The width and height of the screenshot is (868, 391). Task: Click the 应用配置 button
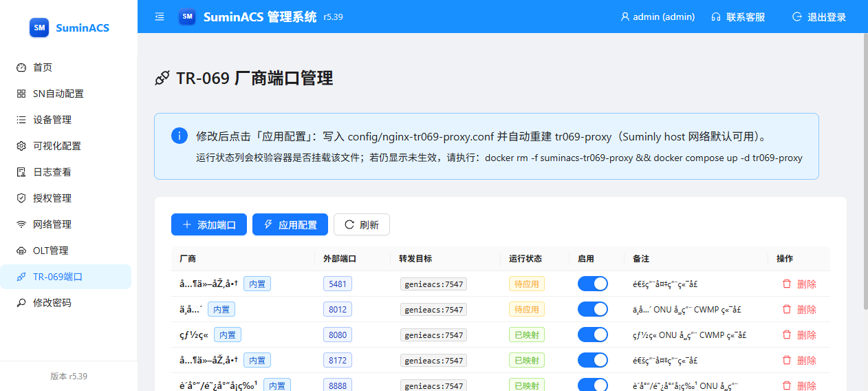click(290, 224)
